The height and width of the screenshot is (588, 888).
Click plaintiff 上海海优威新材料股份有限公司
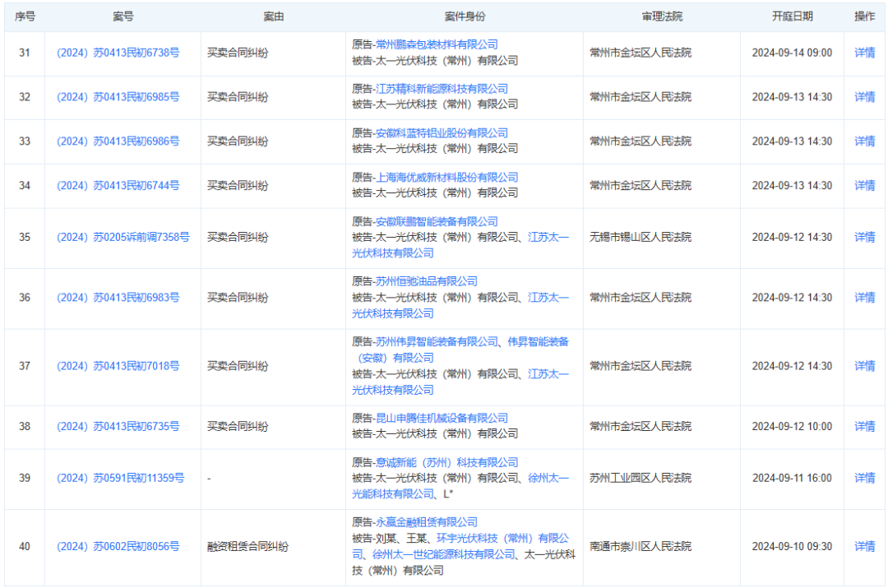pyautogui.click(x=446, y=178)
